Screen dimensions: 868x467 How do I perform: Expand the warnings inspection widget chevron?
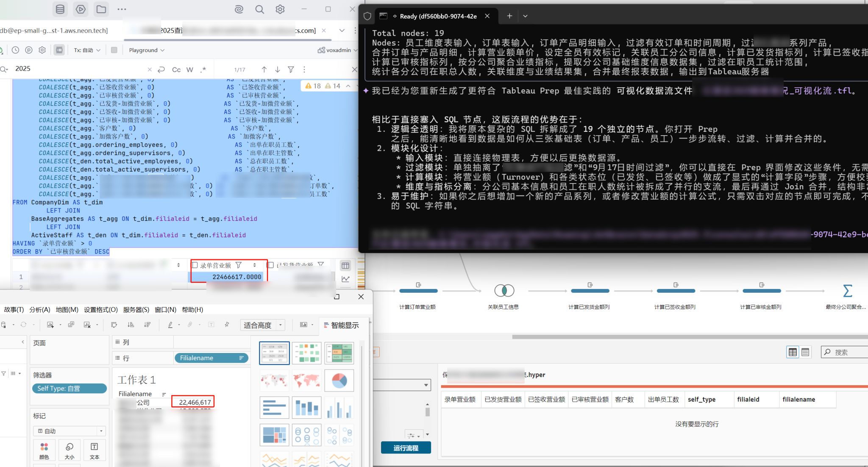[x=348, y=86]
